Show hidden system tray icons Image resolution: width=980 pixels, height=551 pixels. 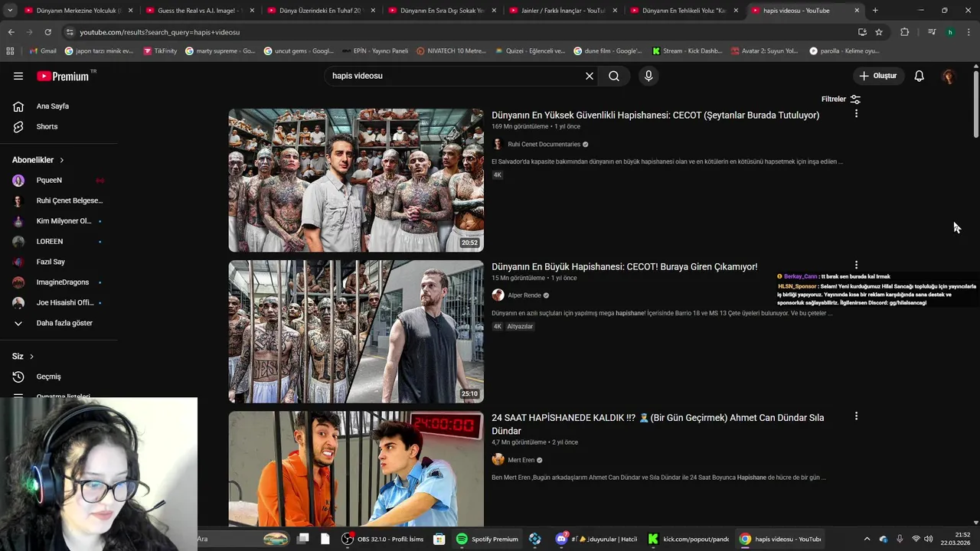(867, 539)
